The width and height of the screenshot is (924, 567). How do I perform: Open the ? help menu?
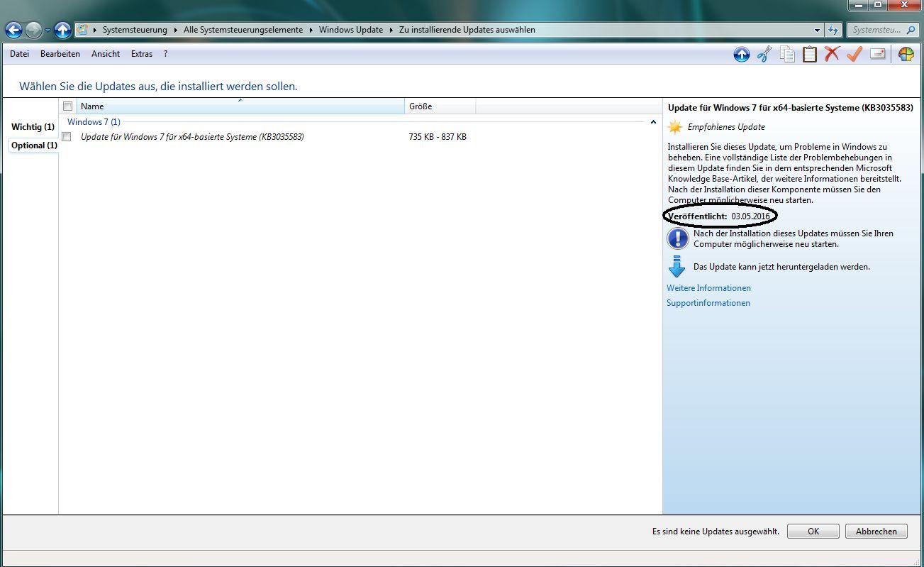click(x=165, y=54)
